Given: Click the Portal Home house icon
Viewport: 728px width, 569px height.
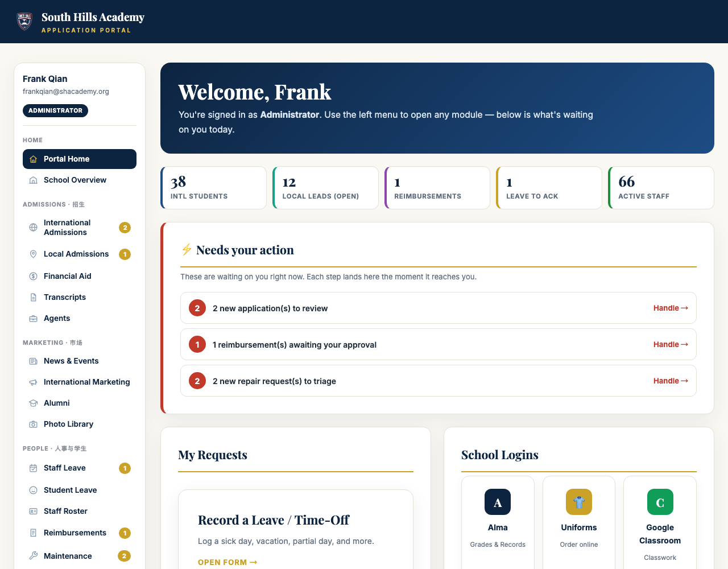Looking at the screenshot, I should 33,159.
